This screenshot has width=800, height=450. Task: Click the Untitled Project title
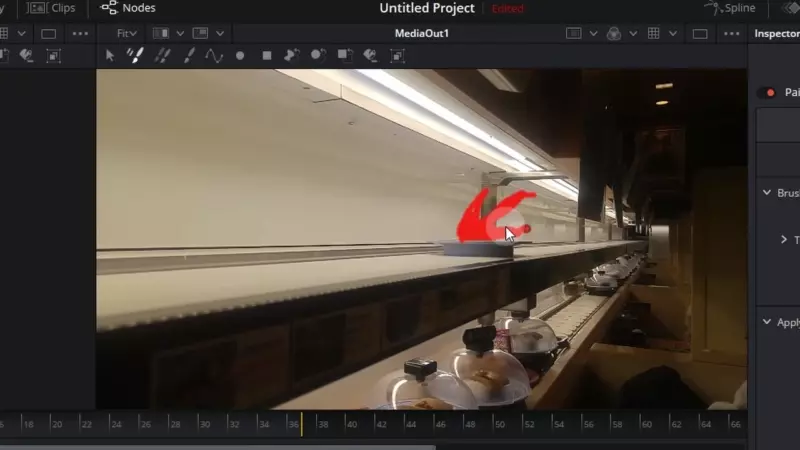(x=427, y=8)
